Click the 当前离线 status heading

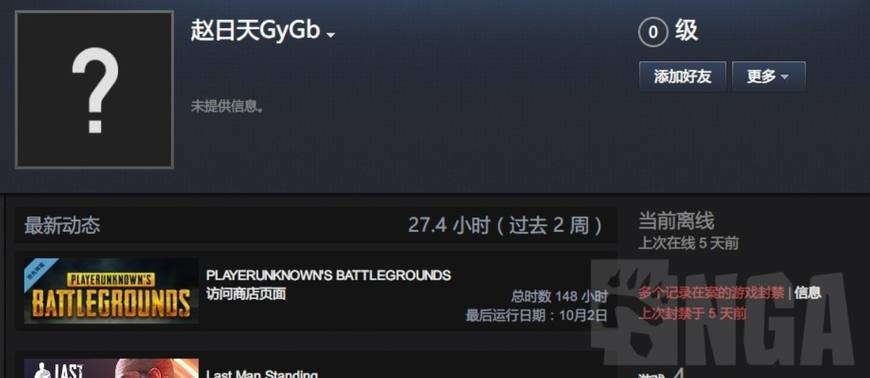(676, 221)
